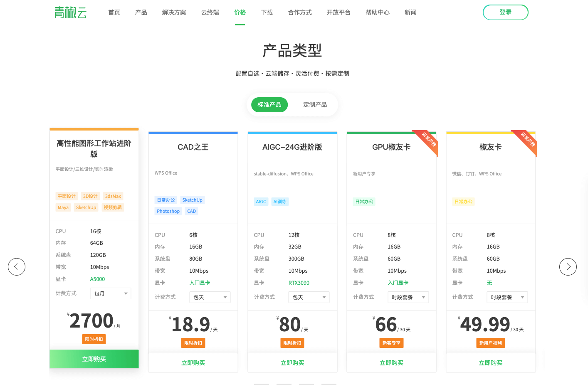The image size is (588, 387).
Task: Click 限时折扣 badge under 18.9 price
Action: pyautogui.click(x=193, y=343)
